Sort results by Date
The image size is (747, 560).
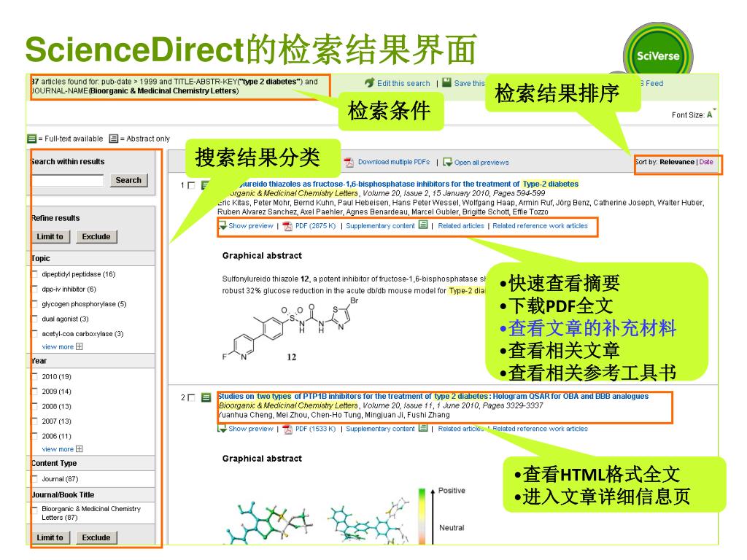706,162
